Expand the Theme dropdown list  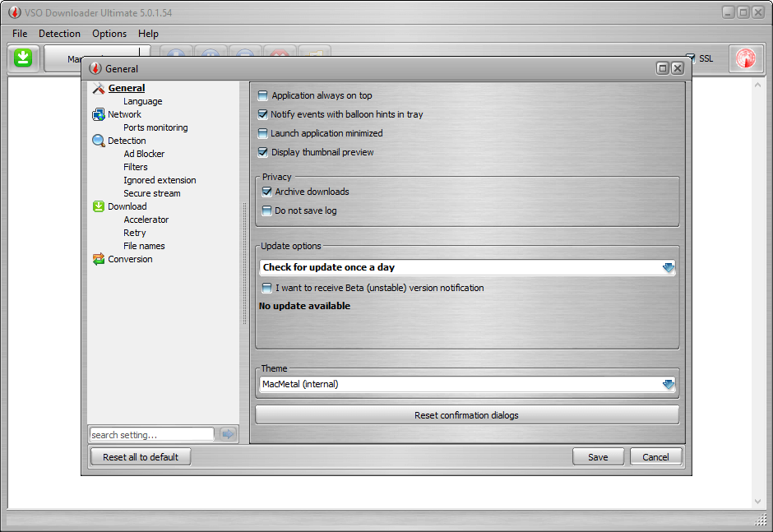(668, 384)
